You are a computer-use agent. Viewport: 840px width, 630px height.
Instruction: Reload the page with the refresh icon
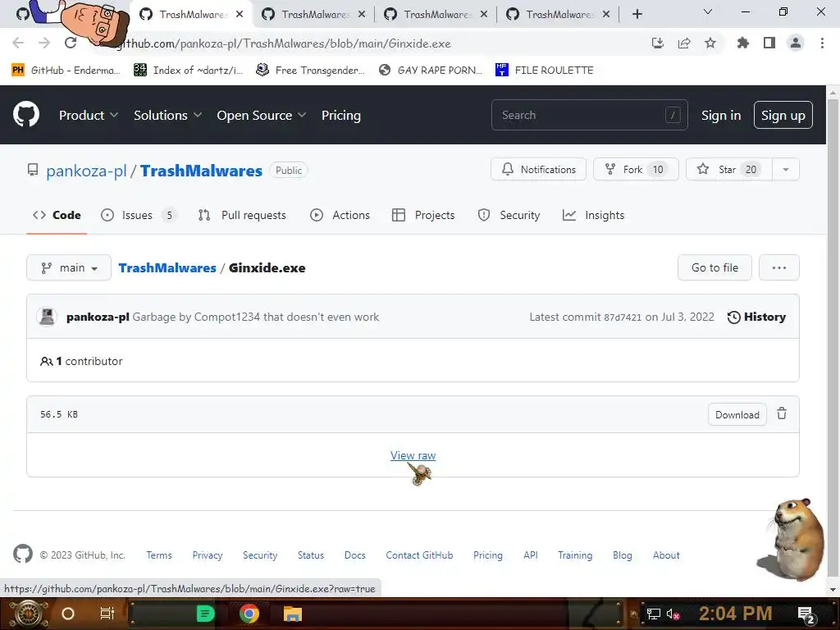click(71, 43)
